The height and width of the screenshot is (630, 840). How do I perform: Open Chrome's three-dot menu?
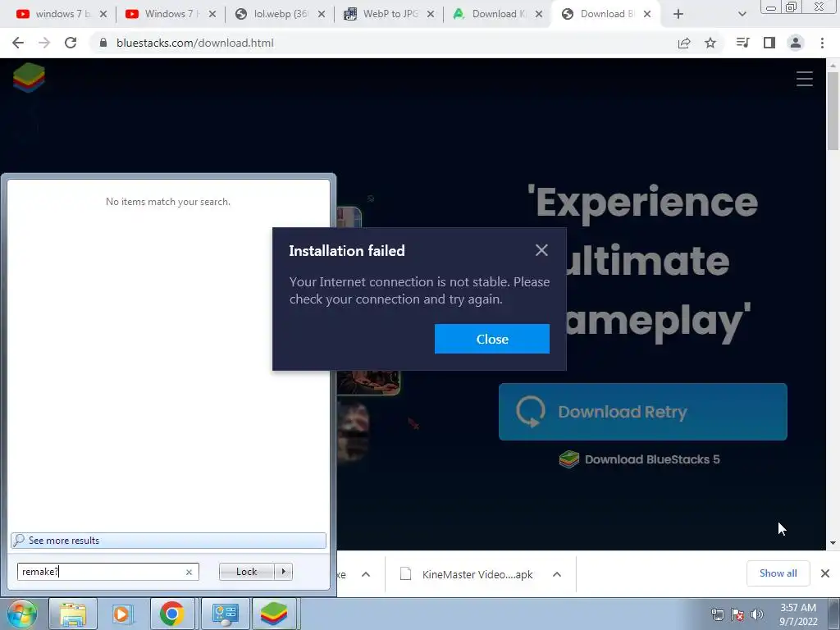point(822,43)
